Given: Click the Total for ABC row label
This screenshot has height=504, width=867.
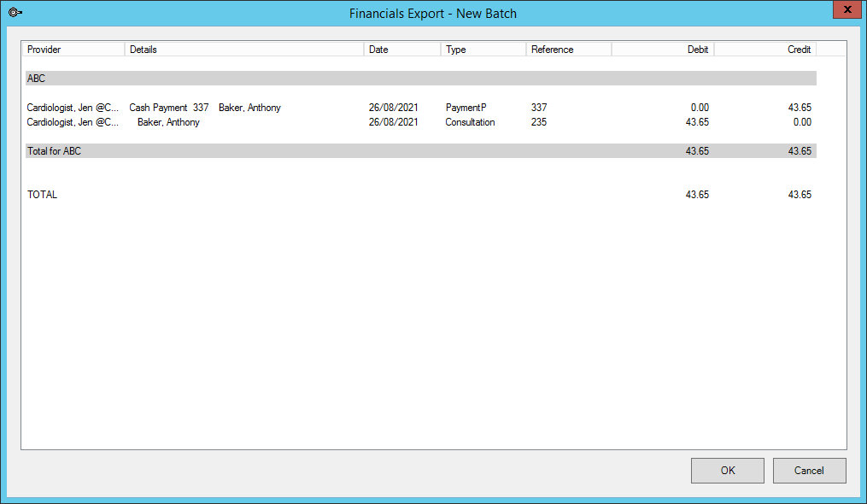Looking at the screenshot, I should (54, 151).
